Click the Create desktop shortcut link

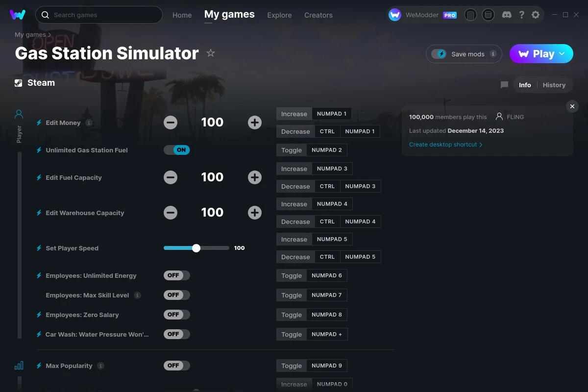pos(443,145)
